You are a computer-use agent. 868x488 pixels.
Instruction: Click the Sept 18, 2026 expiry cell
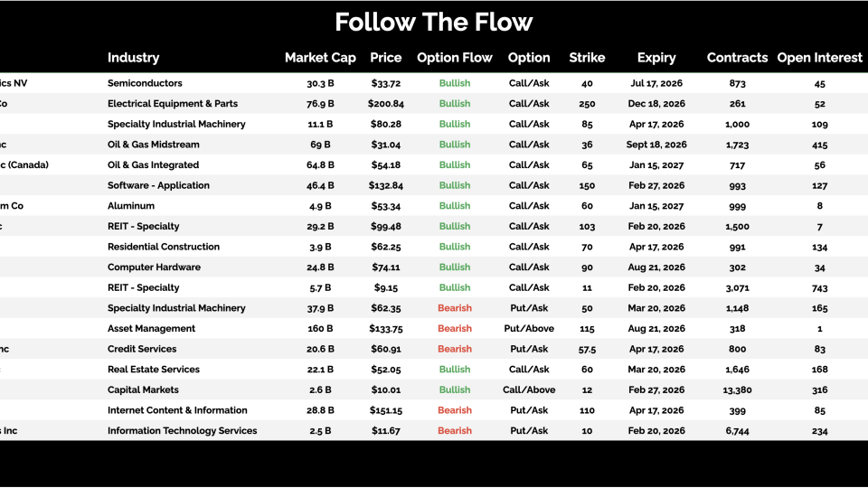pos(656,145)
